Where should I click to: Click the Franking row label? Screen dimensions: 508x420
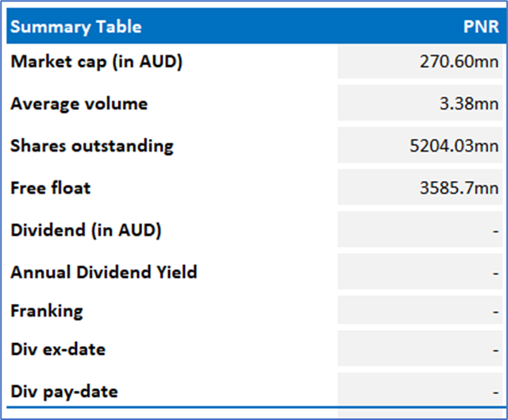[x=46, y=310]
